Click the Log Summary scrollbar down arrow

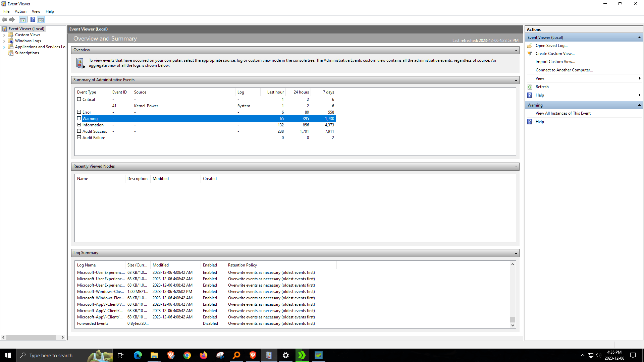pos(513,325)
